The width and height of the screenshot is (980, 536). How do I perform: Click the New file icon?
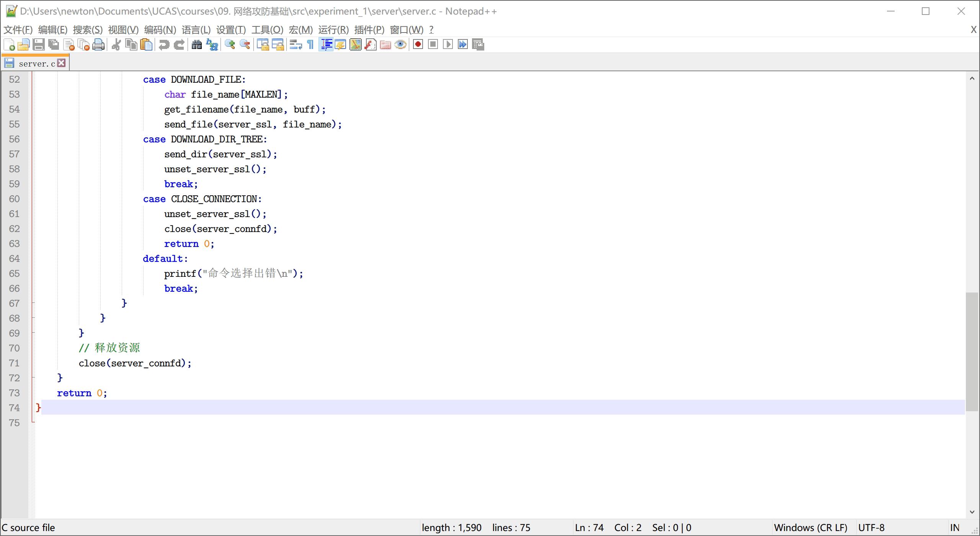pyautogui.click(x=9, y=45)
